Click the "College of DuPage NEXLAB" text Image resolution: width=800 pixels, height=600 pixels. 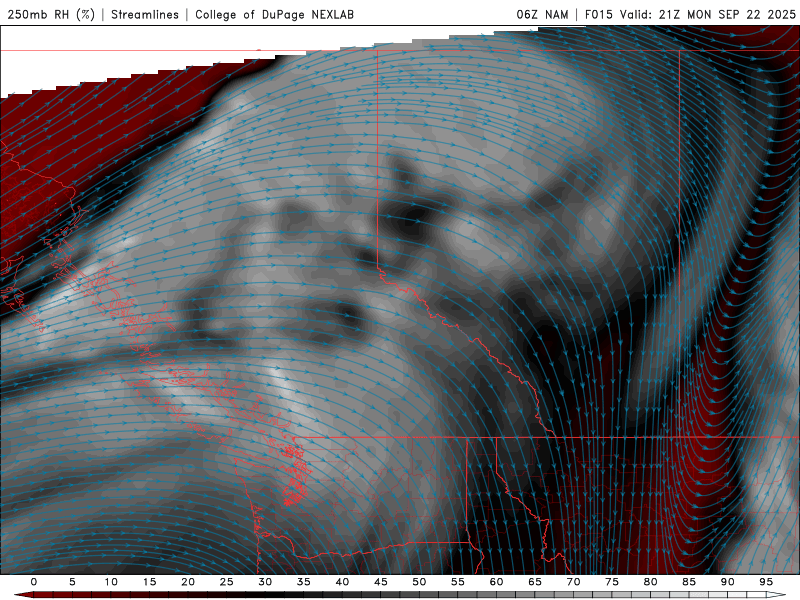click(274, 15)
